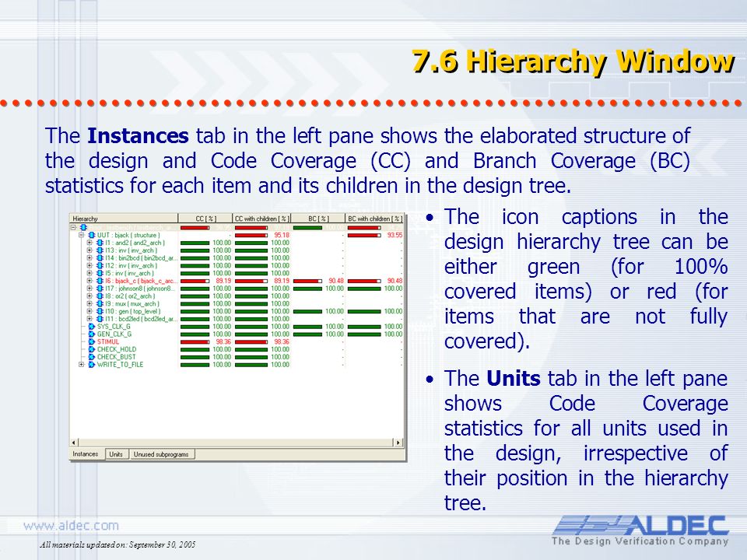This screenshot has height=560, width=747.
Task: Select the 'I6 : bjack_c' row label
Action: click(141, 281)
